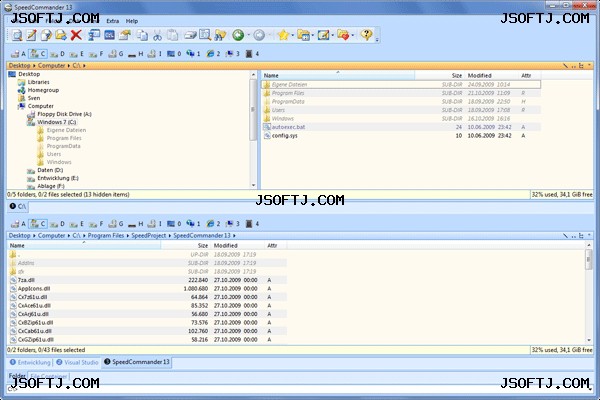Image resolution: width=600 pixels, height=400 pixels.
Task: Open the Help menu
Action: pos(132,21)
